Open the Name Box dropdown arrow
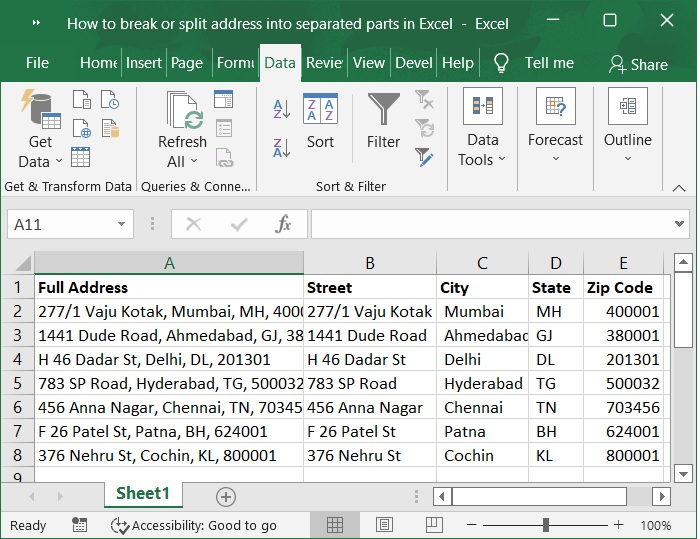700x539 pixels. [122, 224]
